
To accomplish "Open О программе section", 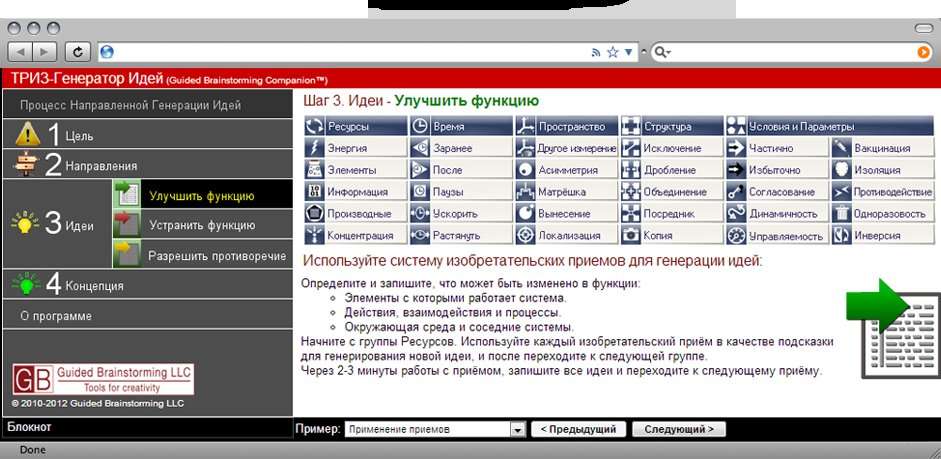I will click(148, 316).
